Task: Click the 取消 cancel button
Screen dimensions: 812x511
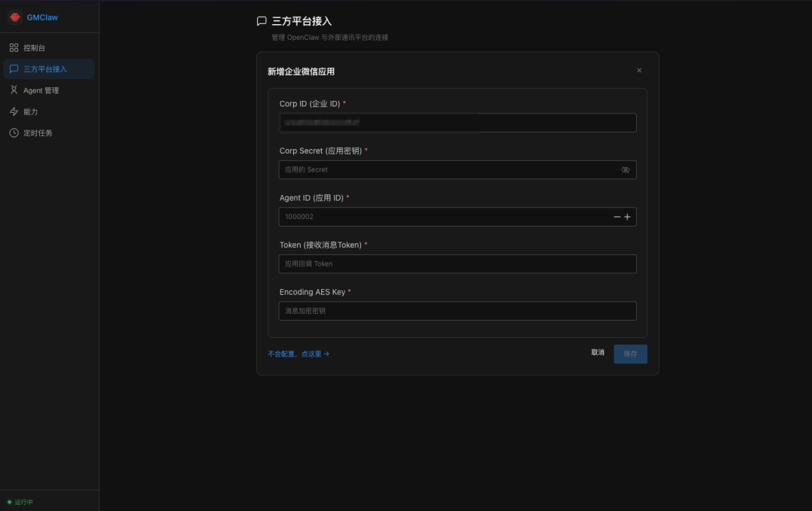Action: [598, 352]
